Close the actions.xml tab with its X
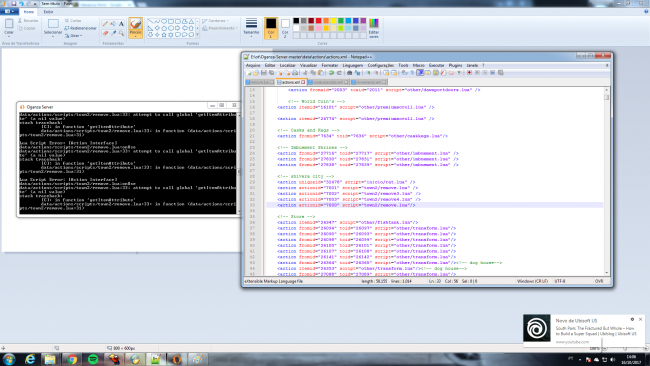The height and width of the screenshot is (366, 650). 303,82
